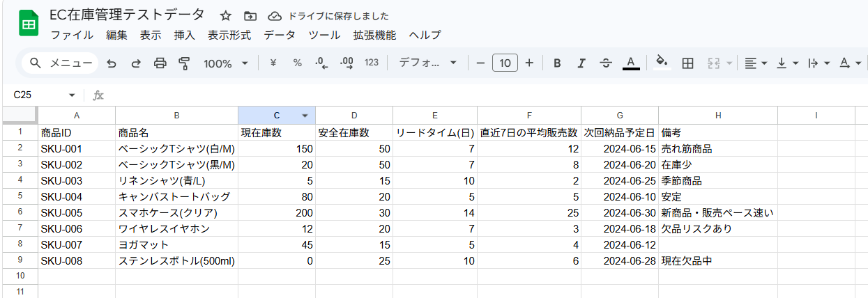Click the increase font size plus button
868x298 pixels.
[x=529, y=63]
